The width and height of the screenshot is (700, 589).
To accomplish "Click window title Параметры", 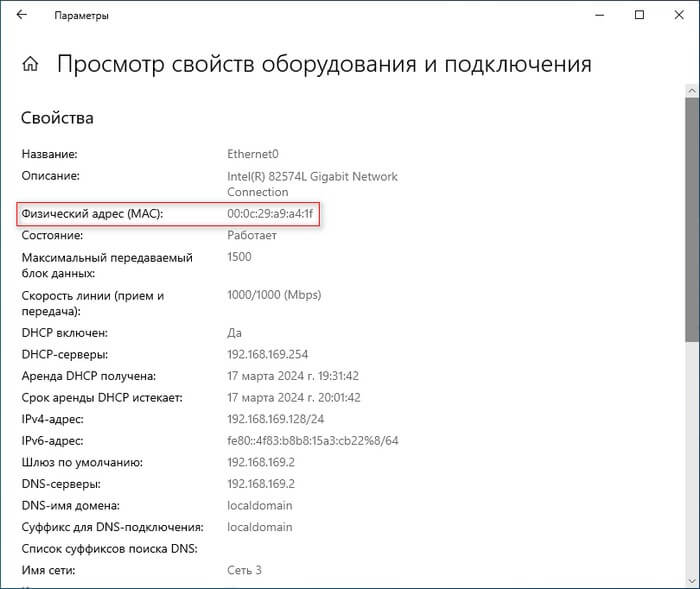I will (x=81, y=16).
